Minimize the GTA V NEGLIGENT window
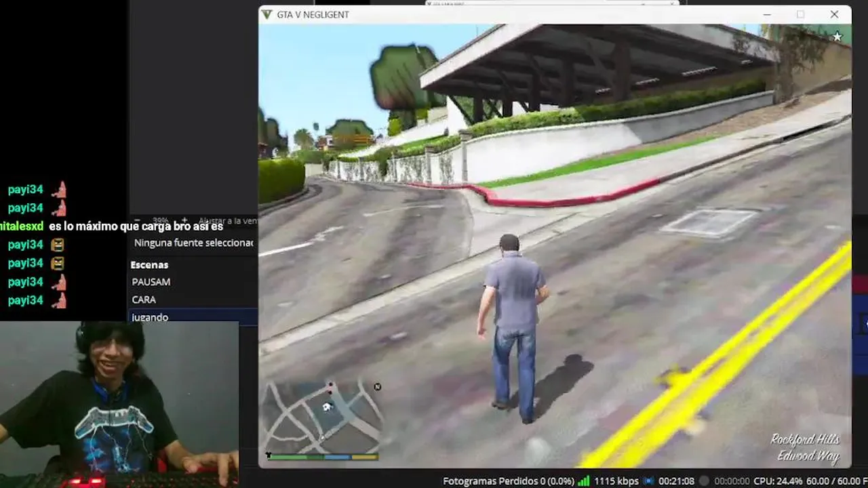 (767, 14)
